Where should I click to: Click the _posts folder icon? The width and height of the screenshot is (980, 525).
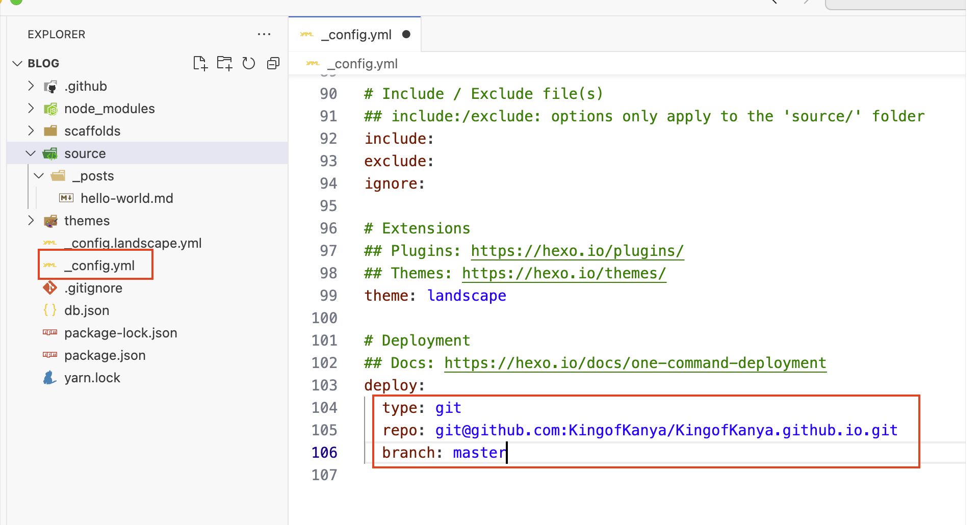tap(59, 176)
